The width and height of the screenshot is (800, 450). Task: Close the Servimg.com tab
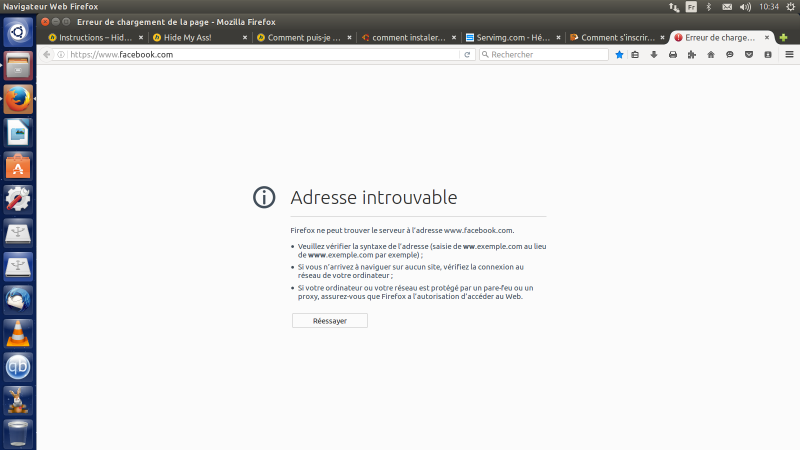click(558, 38)
